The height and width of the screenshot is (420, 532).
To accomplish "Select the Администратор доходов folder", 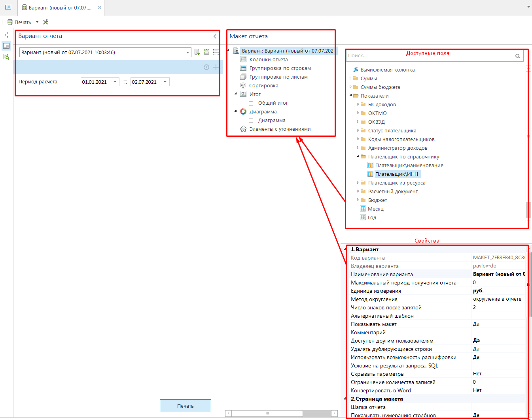I will tap(398, 148).
